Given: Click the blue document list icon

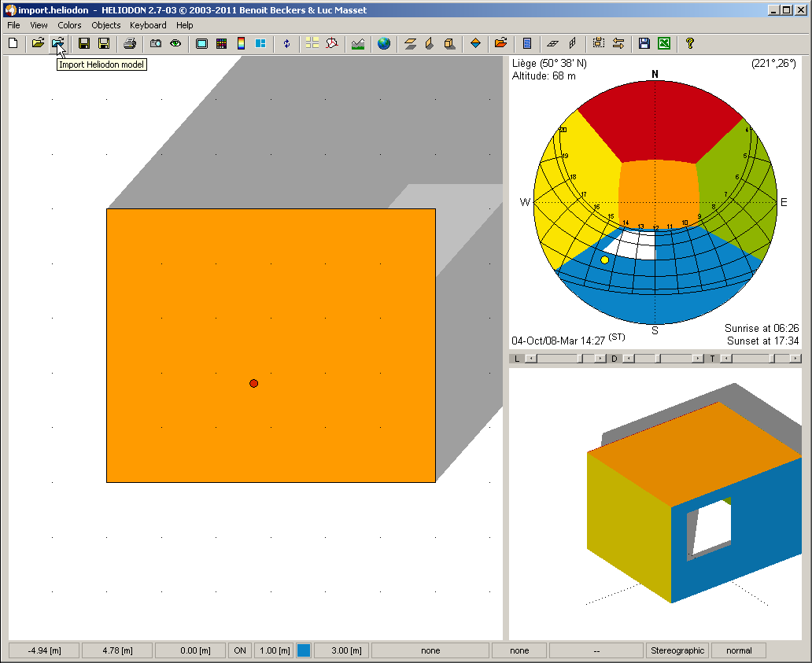Looking at the screenshot, I should pos(526,43).
